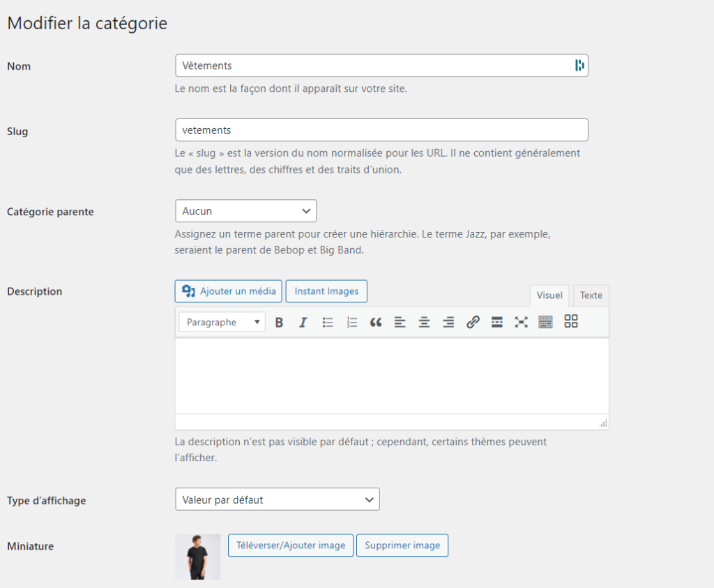Insert a bulleted list
714x588 pixels.
click(328, 323)
